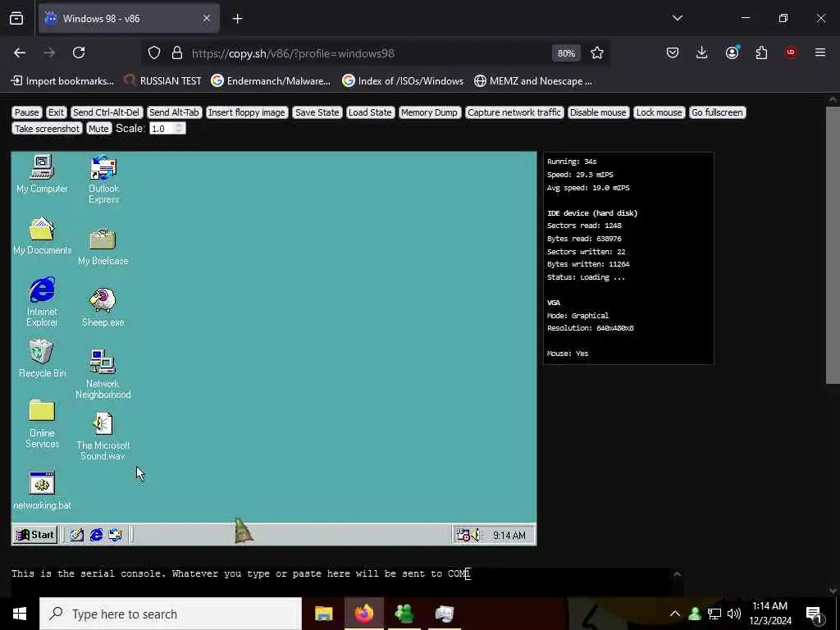Select networking.bat desktop icon

tap(42, 491)
